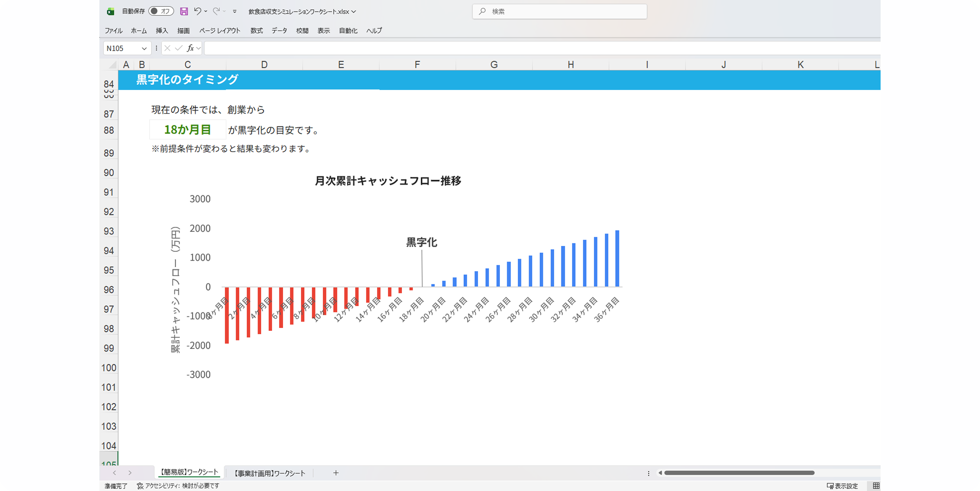980x491 pixels.
Task: Click the fx insert function icon
Action: (x=190, y=48)
